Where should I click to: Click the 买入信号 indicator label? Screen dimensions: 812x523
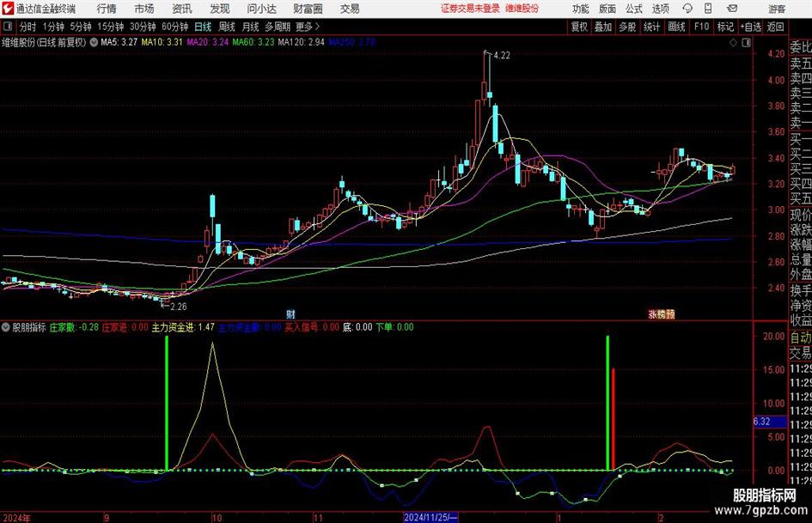312,327
